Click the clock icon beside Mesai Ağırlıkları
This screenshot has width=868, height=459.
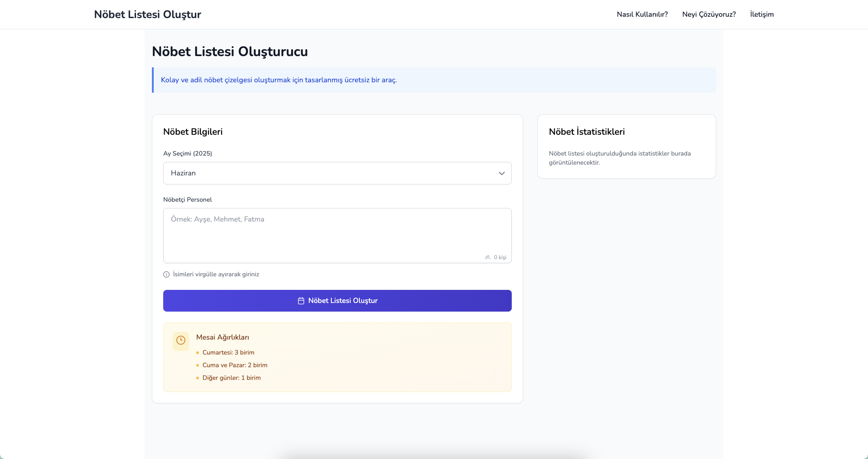point(181,341)
